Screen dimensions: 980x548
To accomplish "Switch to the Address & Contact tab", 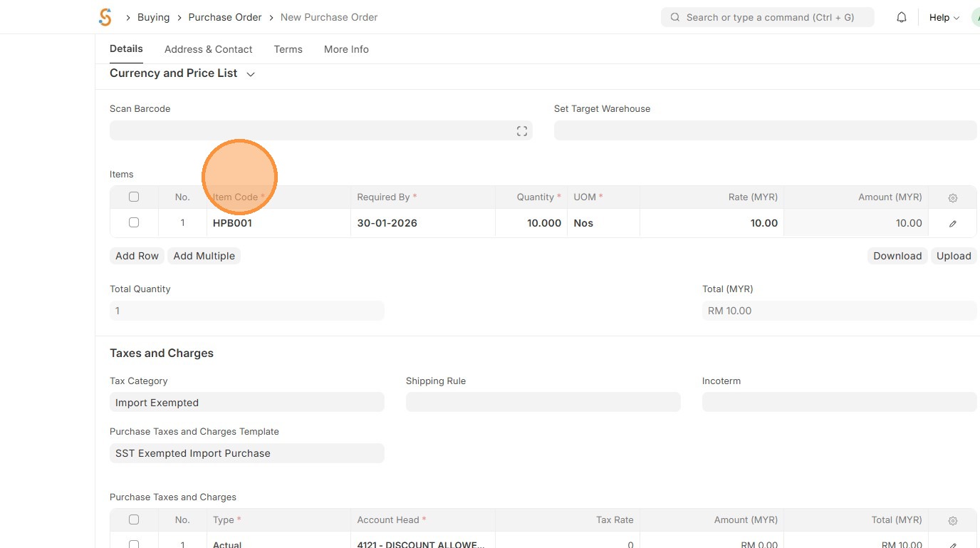I will tap(208, 49).
